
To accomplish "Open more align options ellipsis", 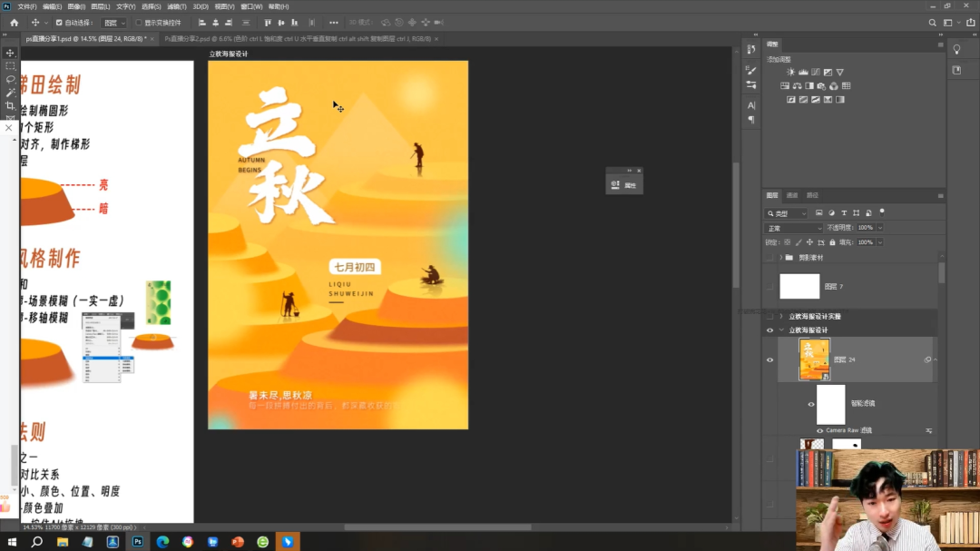I will coord(334,23).
